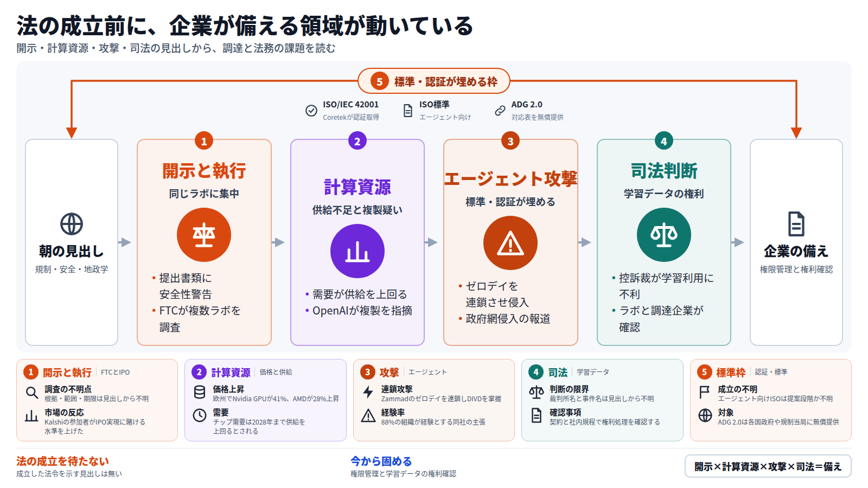Click the globe icon above 朝の見出し
The height and width of the screenshot is (488, 868).
[72, 224]
